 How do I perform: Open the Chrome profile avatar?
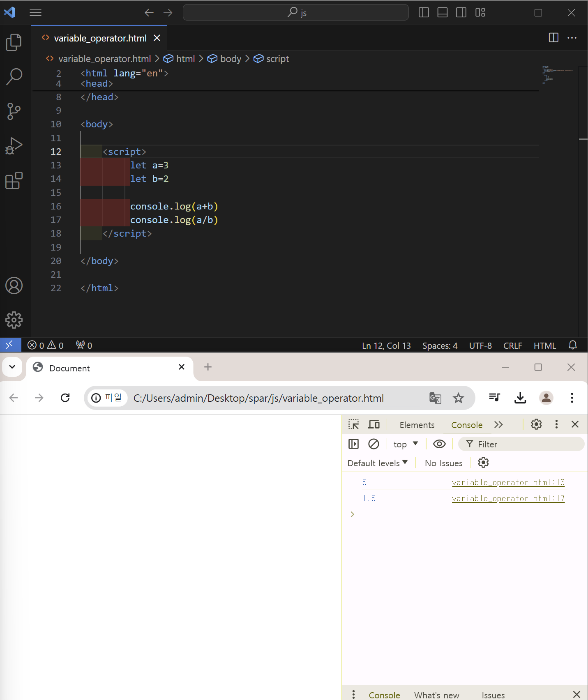[x=546, y=398]
